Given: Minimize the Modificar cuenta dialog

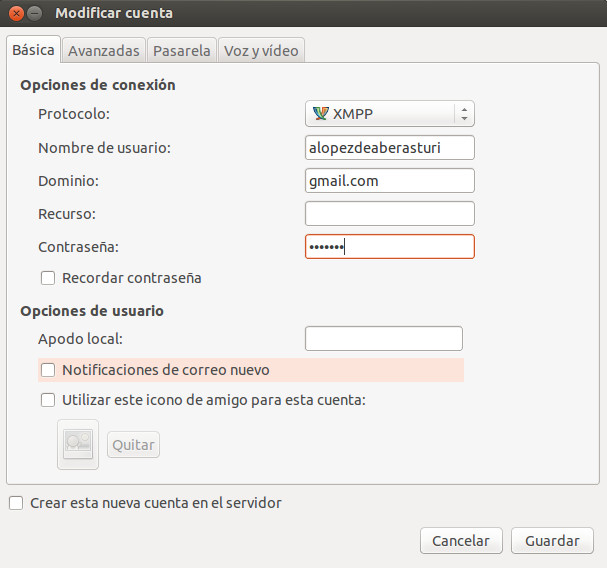Looking at the screenshot, I should (35, 13).
